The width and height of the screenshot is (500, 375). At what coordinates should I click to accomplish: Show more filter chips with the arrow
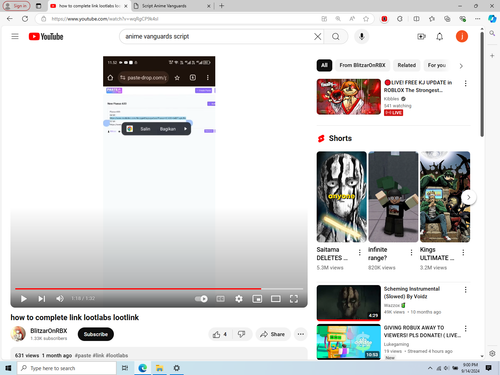tap(461, 66)
